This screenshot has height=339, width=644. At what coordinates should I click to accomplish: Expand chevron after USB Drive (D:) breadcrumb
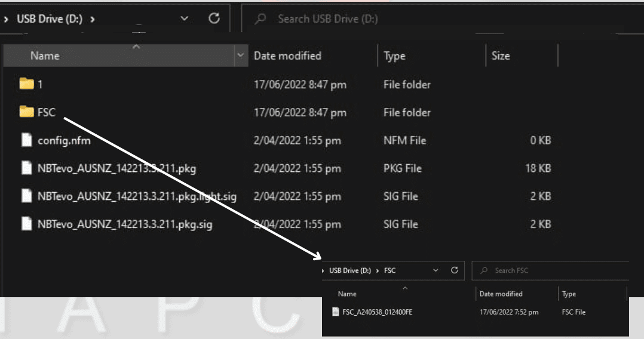click(93, 19)
